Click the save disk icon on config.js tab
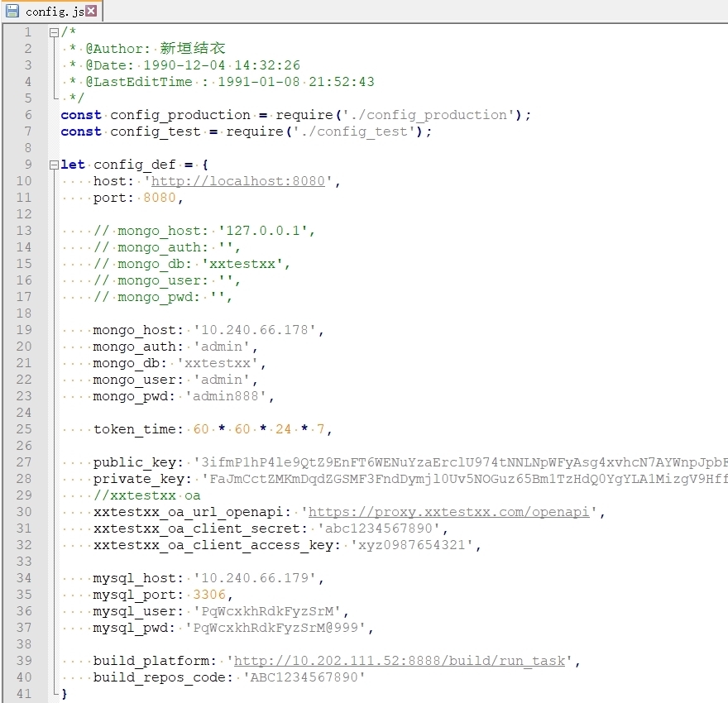The height and width of the screenshot is (703, 728). point(12,11)
